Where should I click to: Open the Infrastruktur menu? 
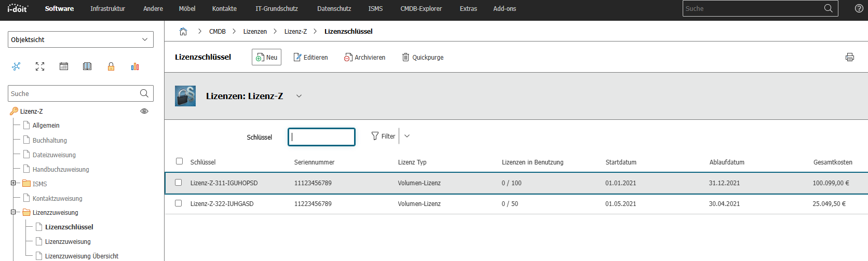pyautogui.click(x=107, y=9)
